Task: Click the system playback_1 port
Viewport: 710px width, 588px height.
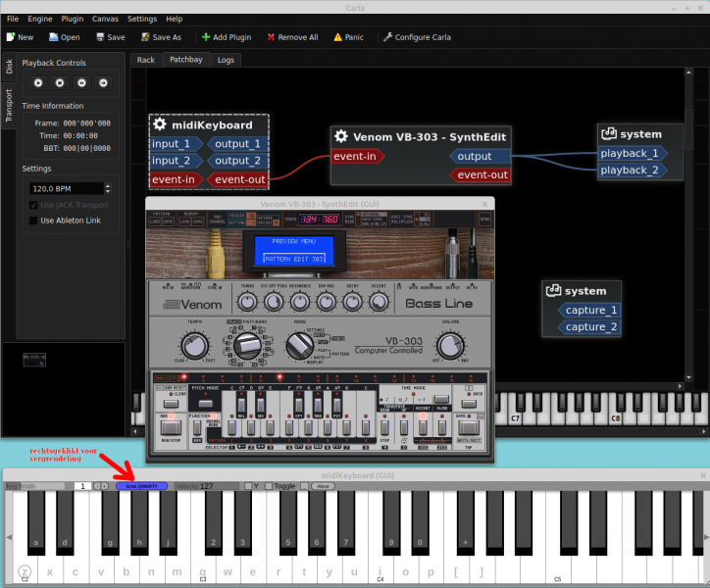Action: [x=633, y=154]
